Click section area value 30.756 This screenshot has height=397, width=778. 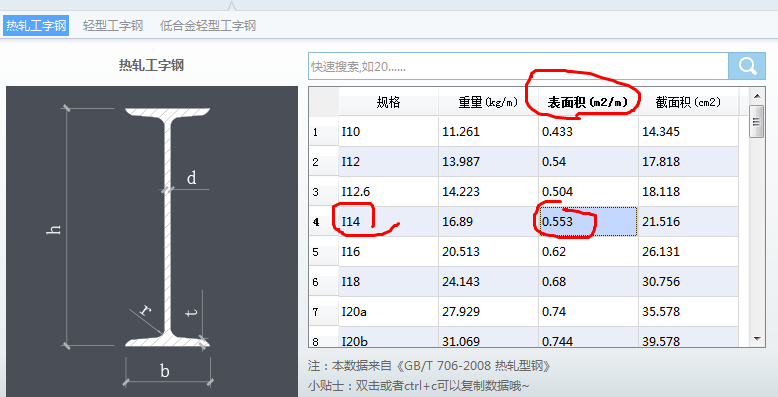(x=688, y=282)
